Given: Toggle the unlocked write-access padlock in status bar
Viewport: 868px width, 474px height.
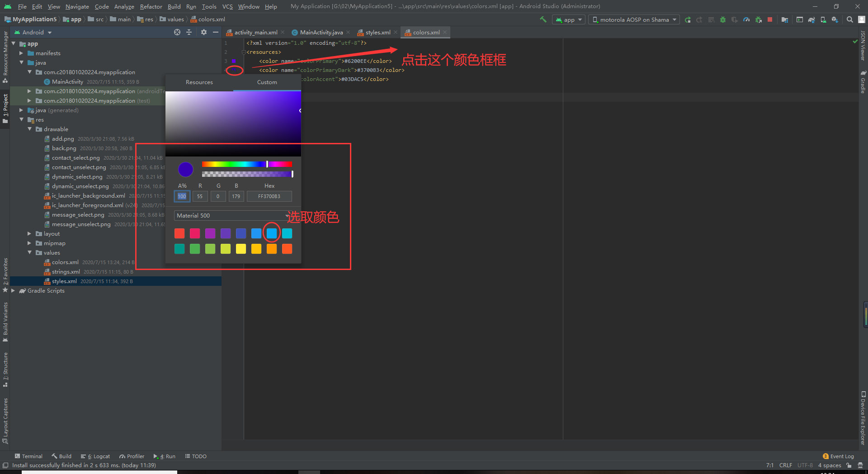Looking at the screenshot, I should coord(849,465).
